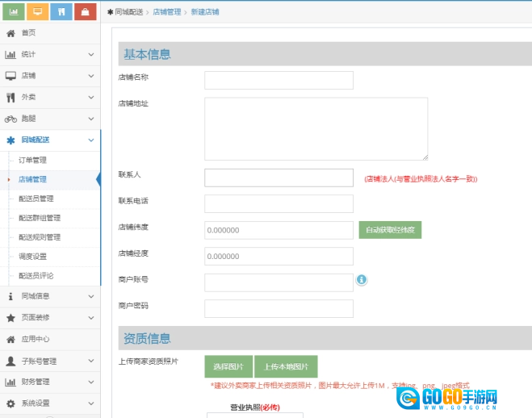
Task: Click the gear icon for 系统设置
Action: (10, 403)
